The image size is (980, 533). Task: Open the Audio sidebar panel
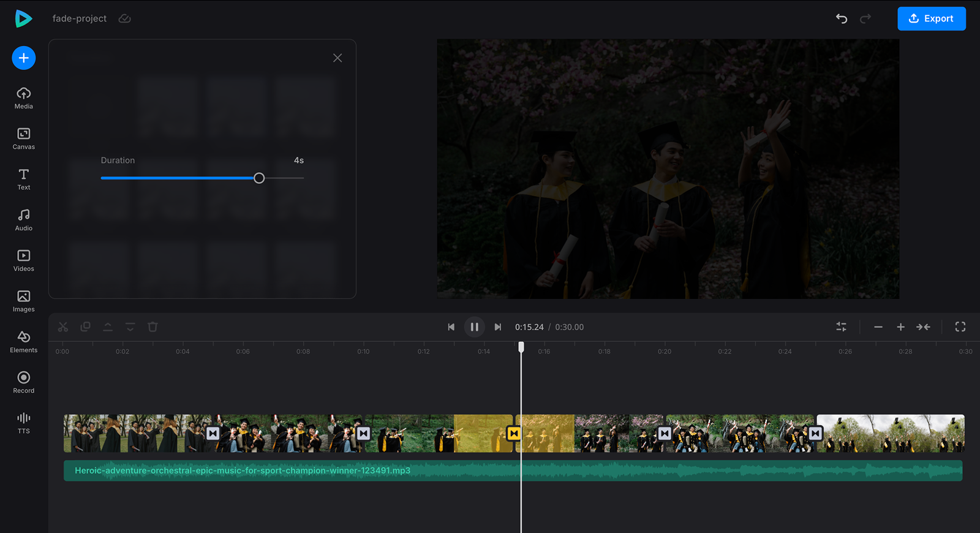(24, 220)
